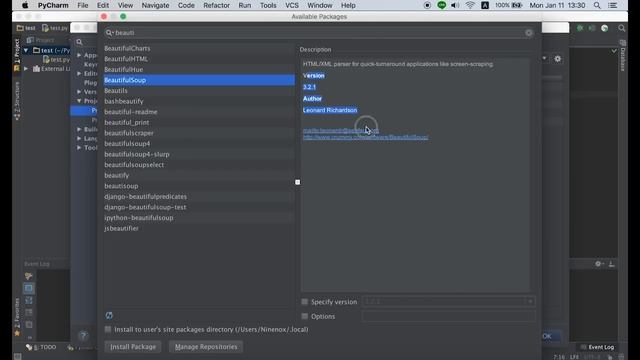
Task: Click the search magnifier in package dialog
Action: click(109, 33)
